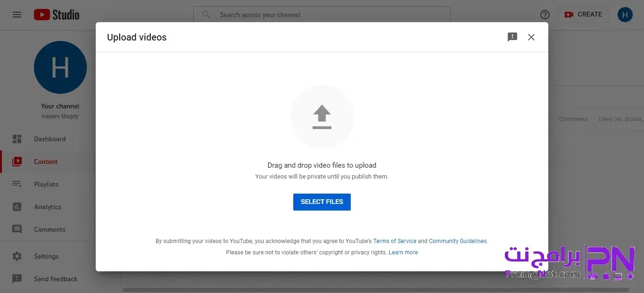This screenshot has height=293, width=644.
Task: Click the Content icon in the sidebar
Action: pos(17,162)
